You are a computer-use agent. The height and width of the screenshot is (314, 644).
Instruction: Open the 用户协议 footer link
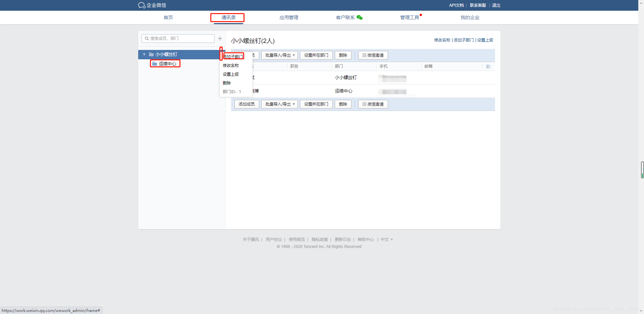point(274,240)
